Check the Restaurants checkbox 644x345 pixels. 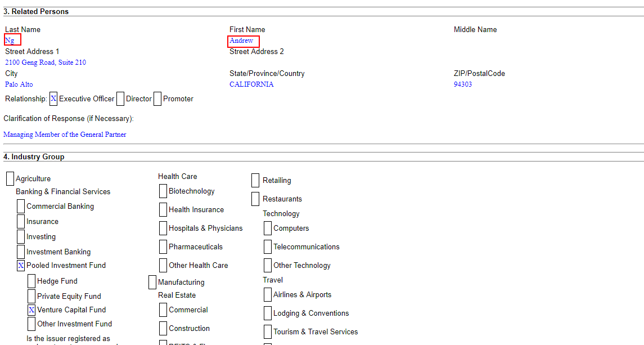coord(255,199)
